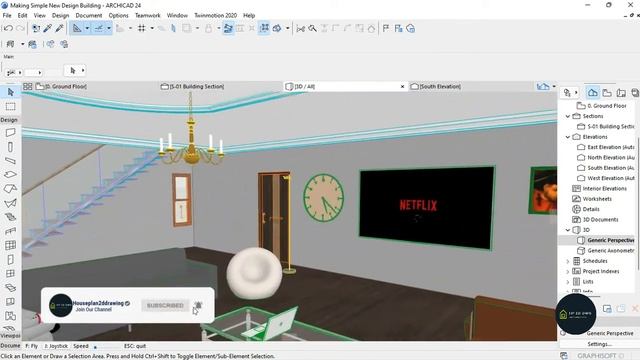Open Grid Snap dropdown arrow

[x=152, y=28]
